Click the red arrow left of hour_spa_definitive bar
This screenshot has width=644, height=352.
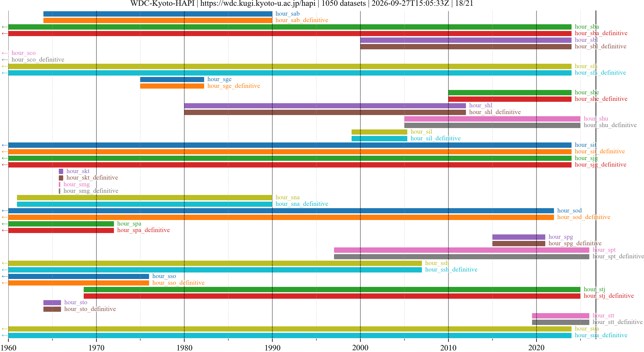click(x=5, y=230)
